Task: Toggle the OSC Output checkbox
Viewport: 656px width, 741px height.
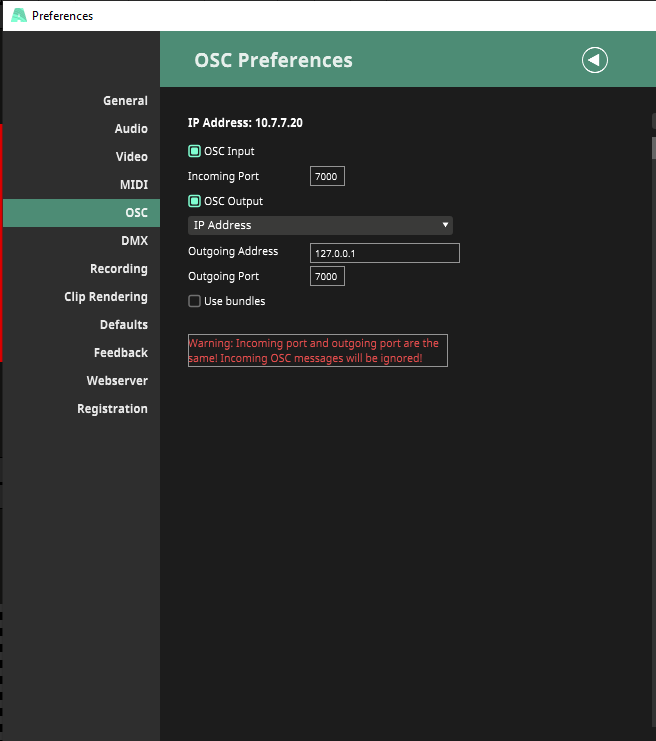Action: click(194, 201)
